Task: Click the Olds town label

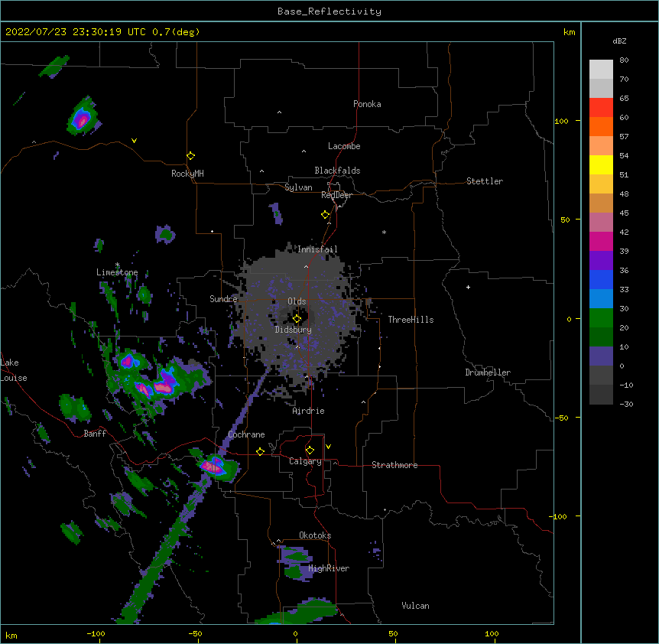Action: click(x=297, y=301)
